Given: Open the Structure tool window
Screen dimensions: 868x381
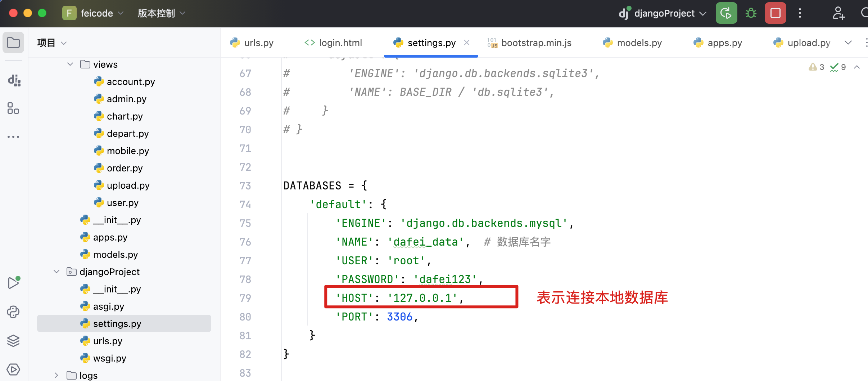Looking at the screenshot, I should point(13,108).
